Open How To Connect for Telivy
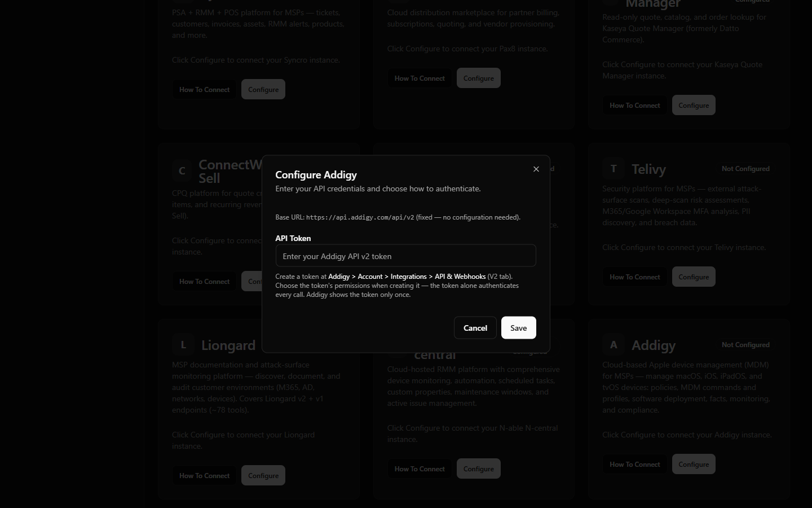812x508 pixels. point(634,277)
